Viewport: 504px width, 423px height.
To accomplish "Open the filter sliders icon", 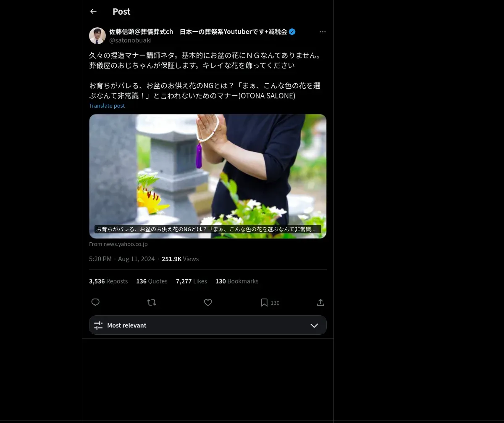I will click(x=98, y=325).
